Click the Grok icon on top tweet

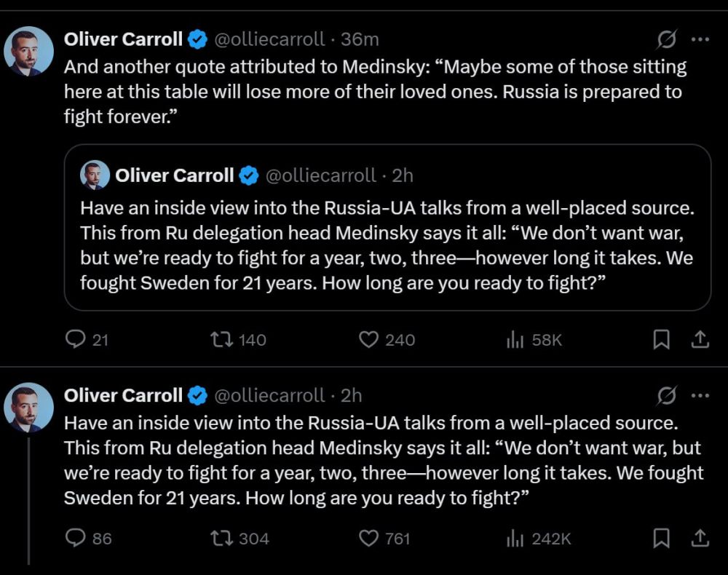tap(667, 39)
